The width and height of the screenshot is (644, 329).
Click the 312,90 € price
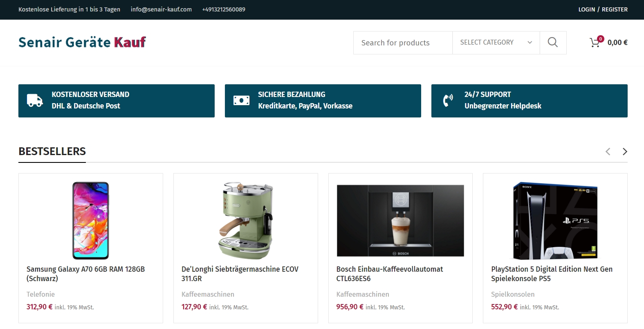coord(39,307)
